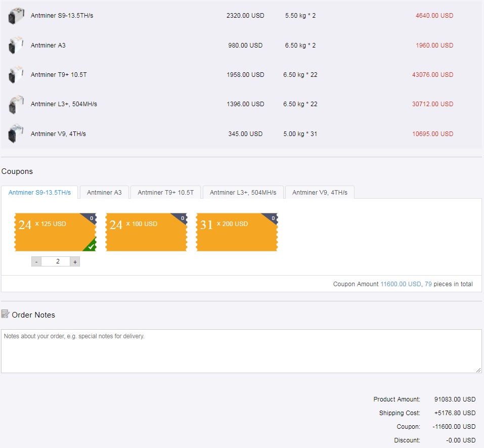The height and width of the screenshot is (448, 484).
Task: Click the 30712.00 USD subtotal
Action: (433, 104)
